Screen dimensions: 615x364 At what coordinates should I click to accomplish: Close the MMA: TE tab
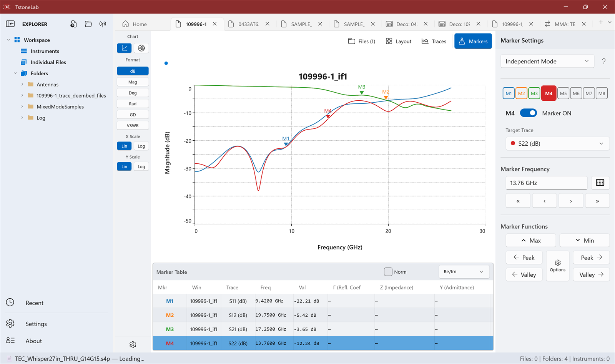click(584, 24)
